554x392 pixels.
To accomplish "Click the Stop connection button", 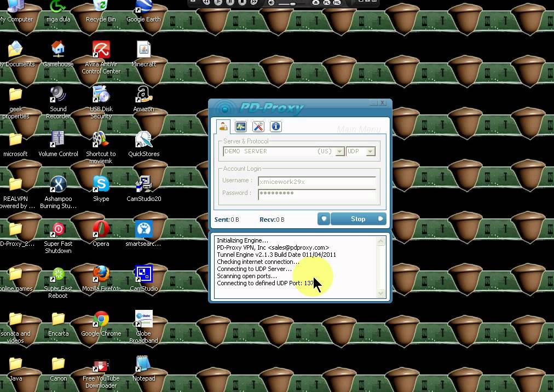I will 358,219.
